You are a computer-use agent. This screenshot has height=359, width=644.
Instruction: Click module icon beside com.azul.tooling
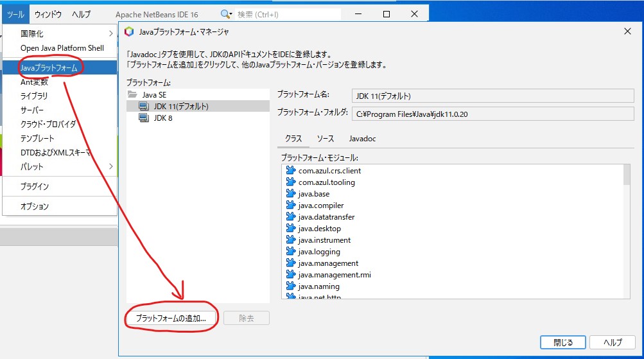pyautogui.click(x=291, y=182)
